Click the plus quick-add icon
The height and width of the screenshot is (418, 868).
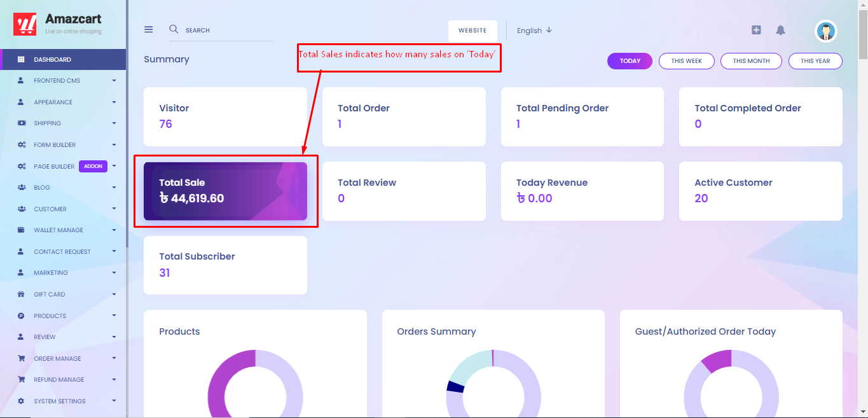[x=756, y=30]
